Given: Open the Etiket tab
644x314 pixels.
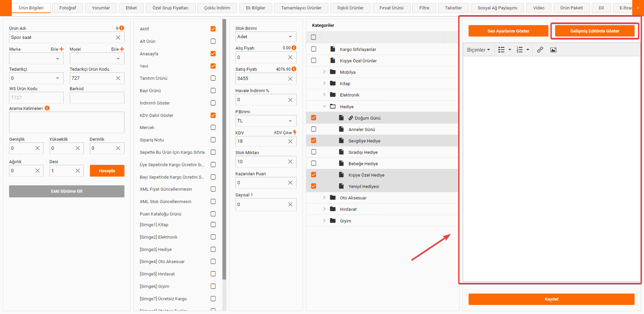Looking at the screenshot, I should [131, 8].
